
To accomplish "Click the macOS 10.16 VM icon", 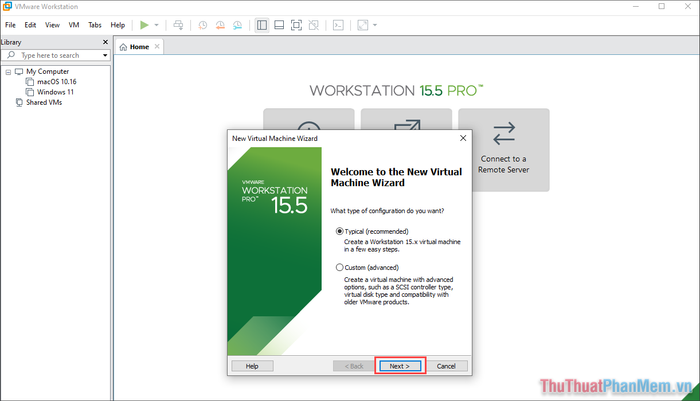I will (x=30, y=82).
